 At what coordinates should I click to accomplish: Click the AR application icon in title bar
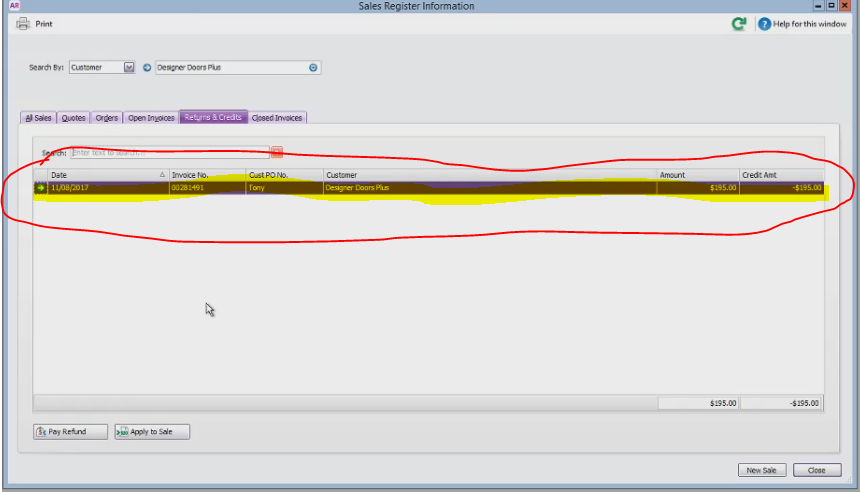(14, 5)
